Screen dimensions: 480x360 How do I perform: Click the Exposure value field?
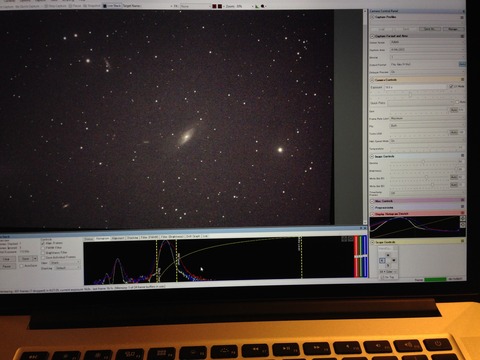415,87
